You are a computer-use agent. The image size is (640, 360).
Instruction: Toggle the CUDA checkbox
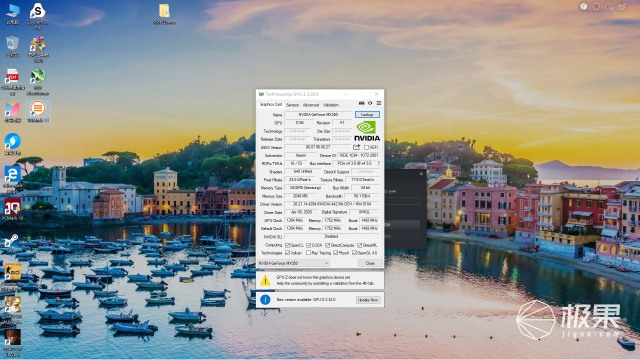[309, 245]
